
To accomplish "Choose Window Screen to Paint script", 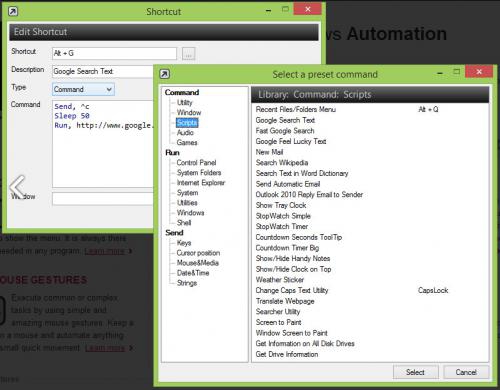I will (x=291, y=333).
